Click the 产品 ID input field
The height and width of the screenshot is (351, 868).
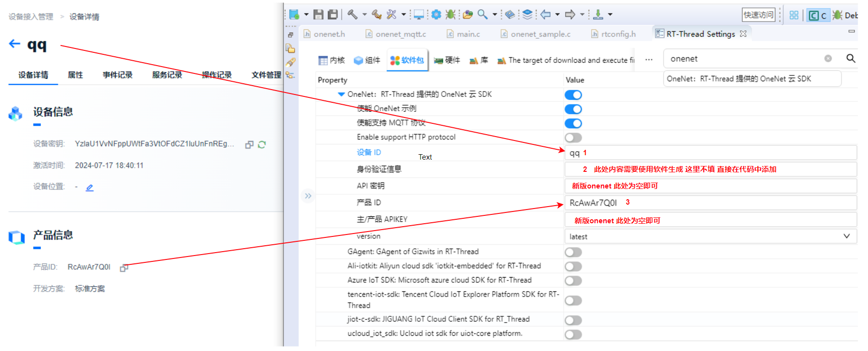(x=711, y=203)
